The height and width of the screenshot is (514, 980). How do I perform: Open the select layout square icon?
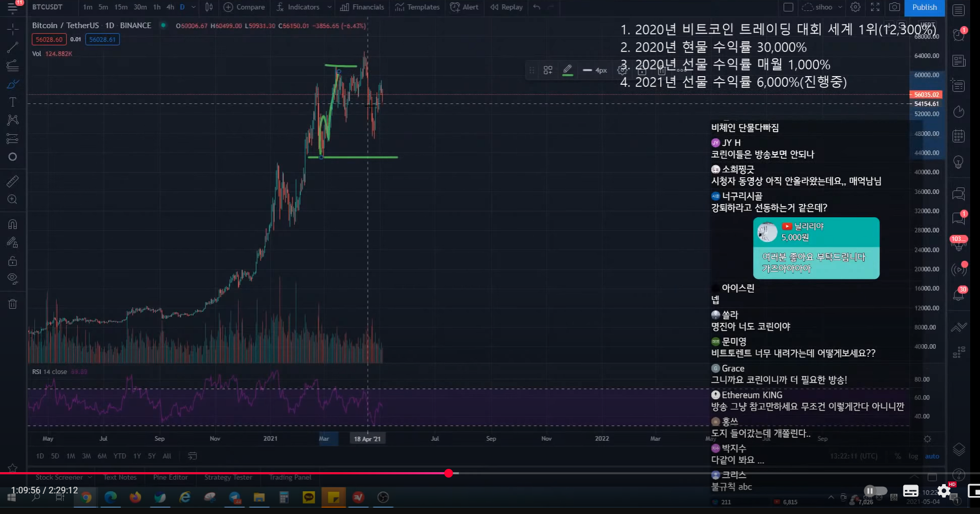coord(788,7)
